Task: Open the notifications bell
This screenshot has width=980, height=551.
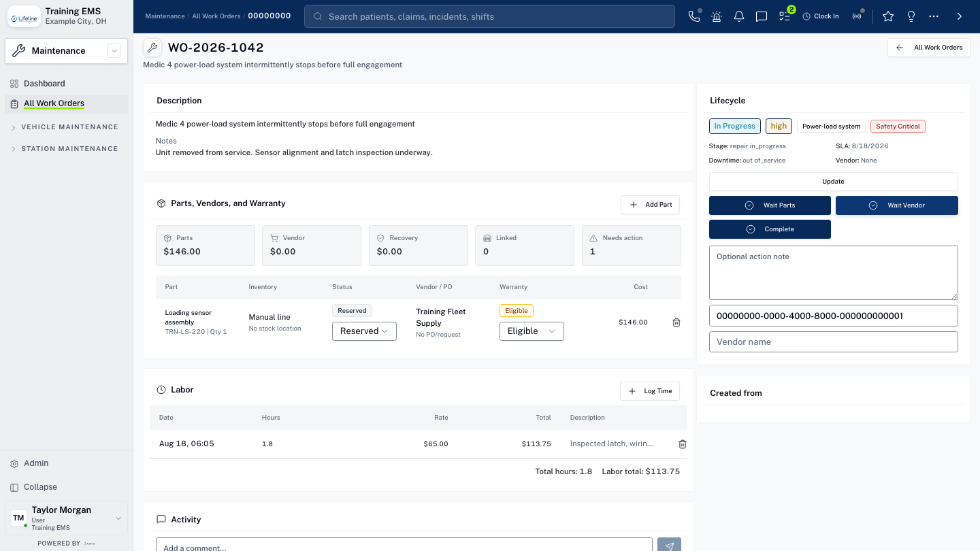Action: (739, 16)
